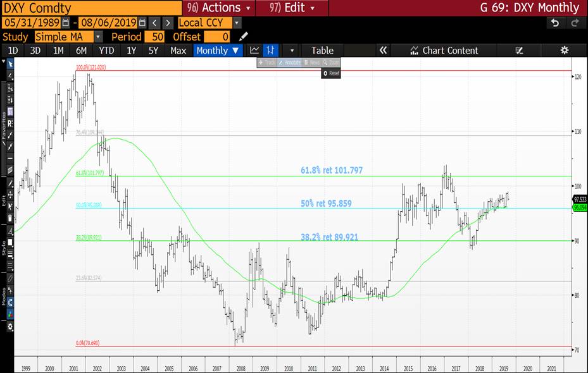Open the start date calendar picker
Image resolution: width=588 pixels, height=373 pixels.
tap(66, 23)
